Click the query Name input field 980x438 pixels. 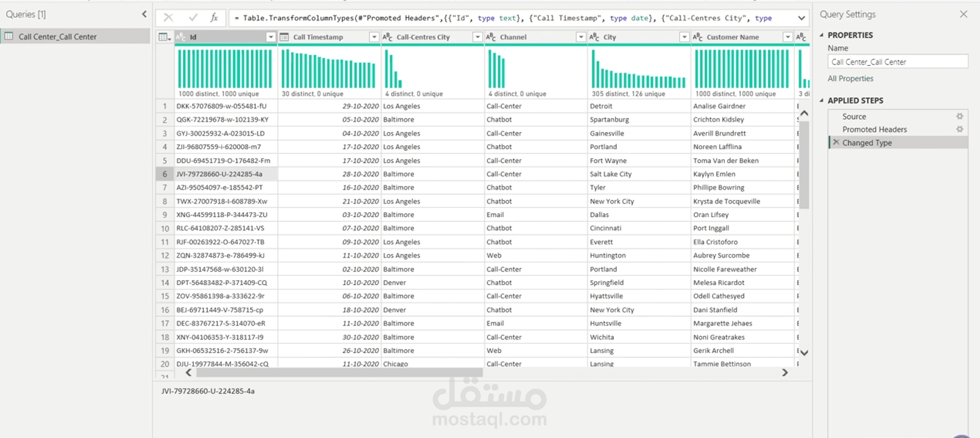pyautogui.click(x=897, y=62)
